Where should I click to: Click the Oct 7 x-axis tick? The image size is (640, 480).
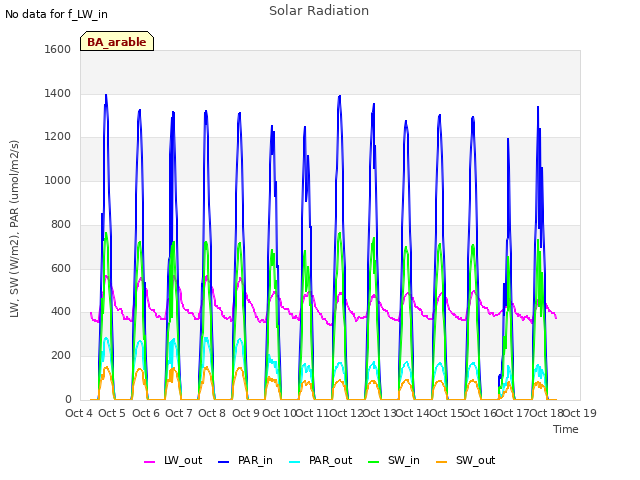[x=179, y=413]
